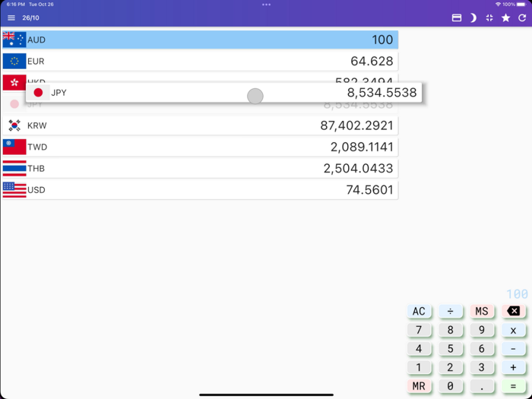Screen dimensions: 532x399
Task: Tap calculator digit 9
Action: (482, 330)
